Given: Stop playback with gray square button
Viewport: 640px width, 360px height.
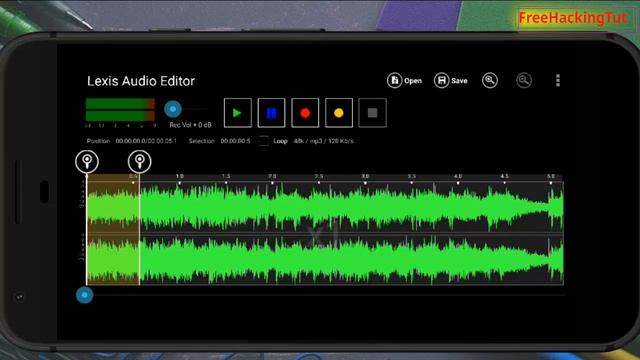Looking at the screenshot, I should (372, 113).
